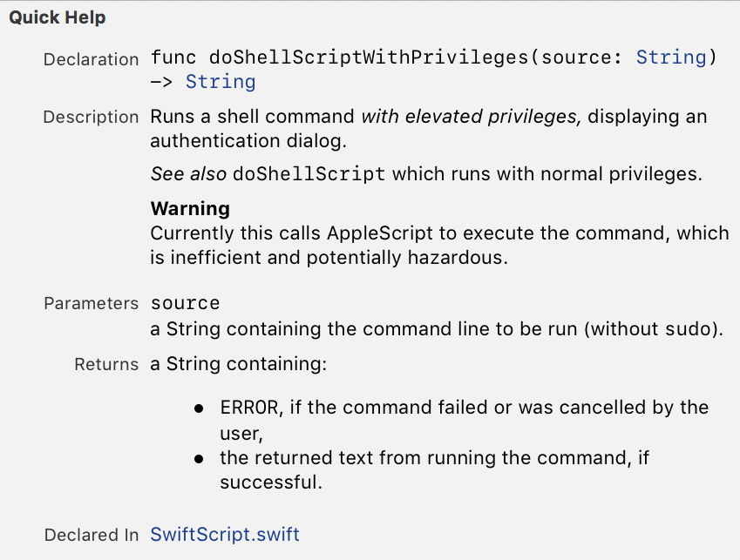Open the SwiftScript.swift declared-in link
The width and height of the screenshot is (740, 560).
[x=225, y=535]
